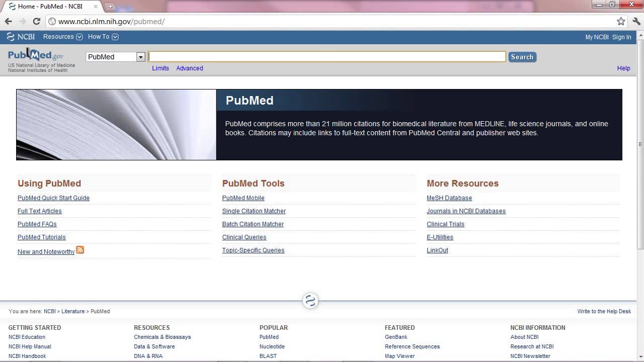Bookmark this page with the star icon
644x362 pixels.
pyautogui.click(x=621, y=21)
